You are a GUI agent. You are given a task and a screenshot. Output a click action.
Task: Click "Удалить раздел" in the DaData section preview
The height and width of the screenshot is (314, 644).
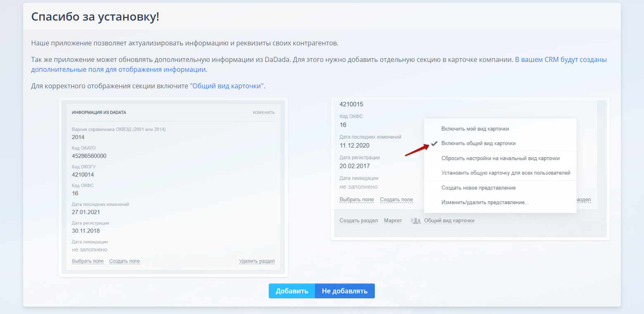256,261
